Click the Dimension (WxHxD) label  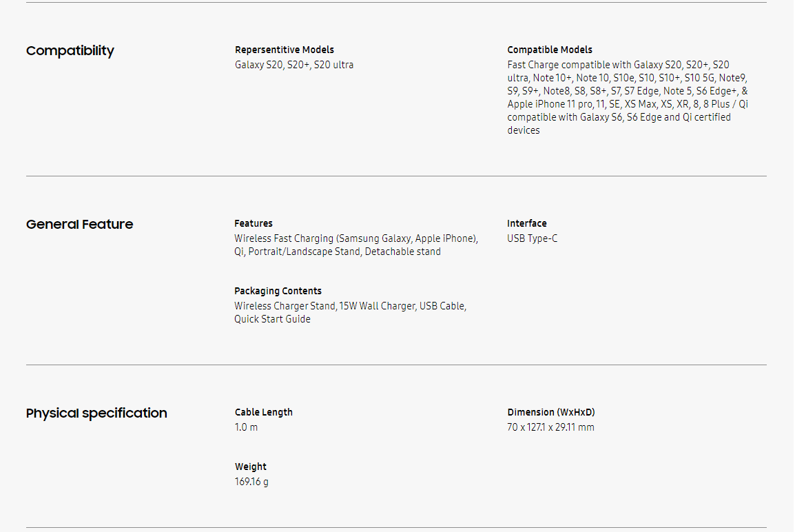[x=550, y=412]
